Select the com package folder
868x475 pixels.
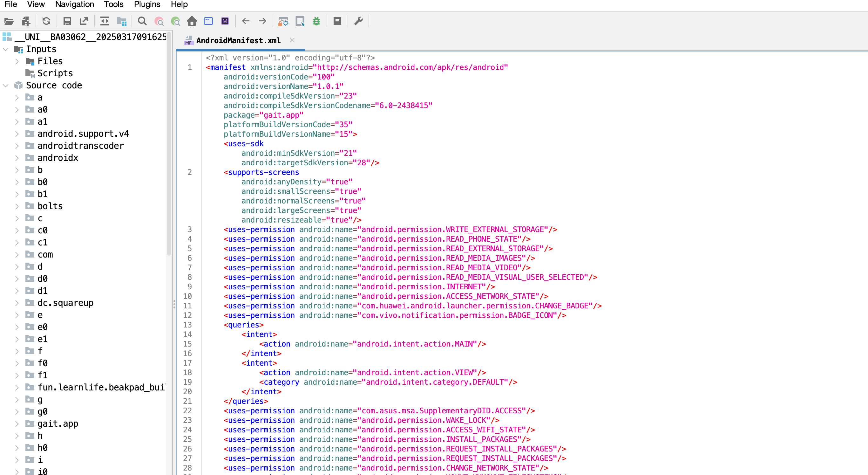(39, 255)
